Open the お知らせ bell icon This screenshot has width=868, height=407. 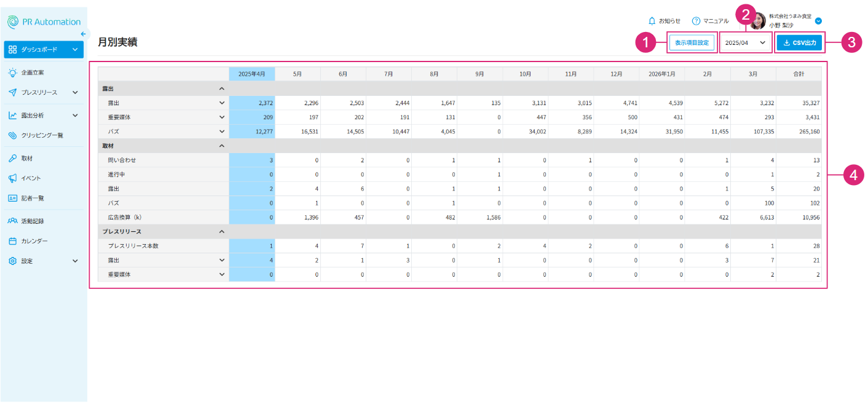(x=652, y=21)
